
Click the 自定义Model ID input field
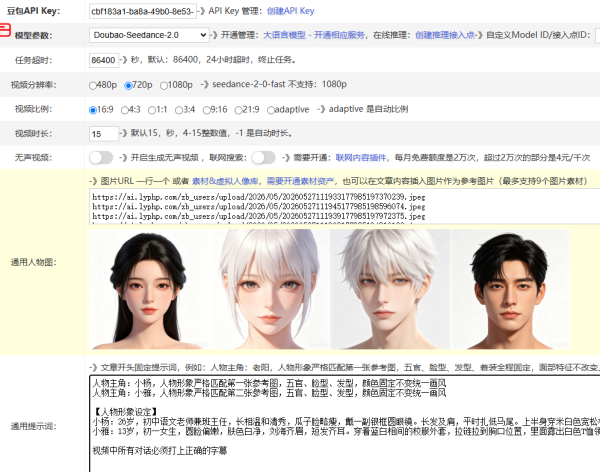coord(597,35)
